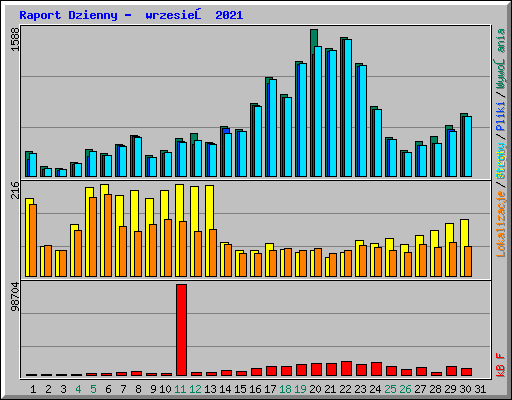The height and width of the screenshot is (400, 512).
Task: Click the day 10 axis label
Action: click(165, 389)
